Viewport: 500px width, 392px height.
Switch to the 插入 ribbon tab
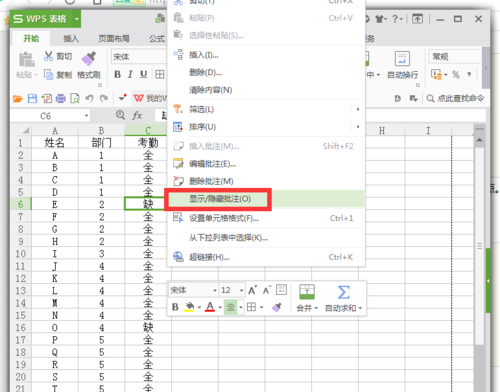71,39
